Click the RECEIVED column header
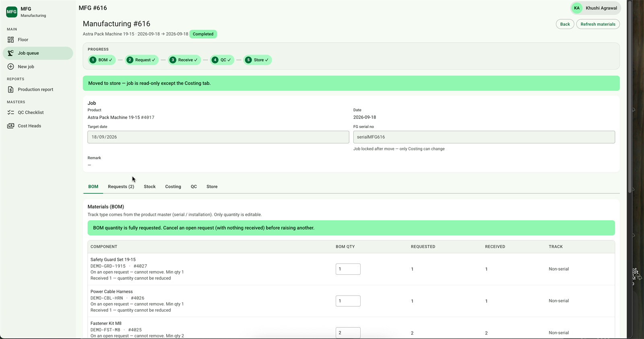The height and width of the screenshot is (339, 644). click(495, 247)
